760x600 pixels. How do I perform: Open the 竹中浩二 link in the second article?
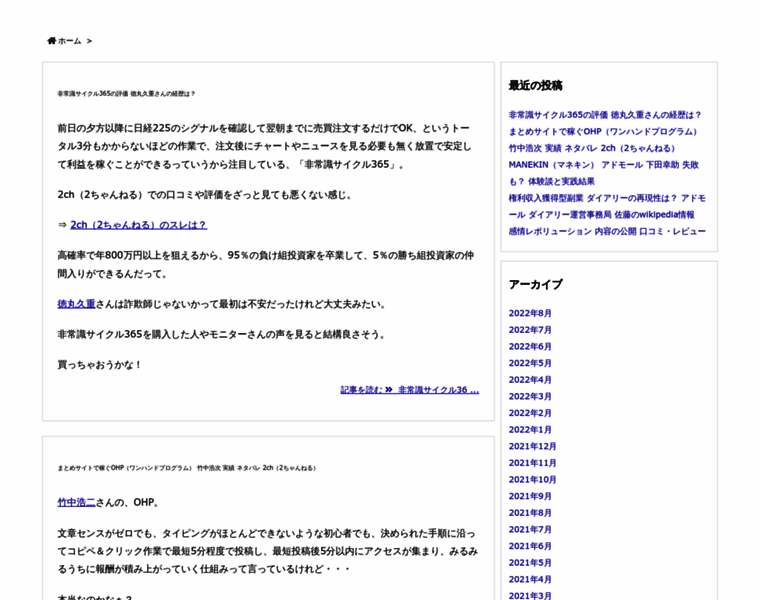coord(76,502)
